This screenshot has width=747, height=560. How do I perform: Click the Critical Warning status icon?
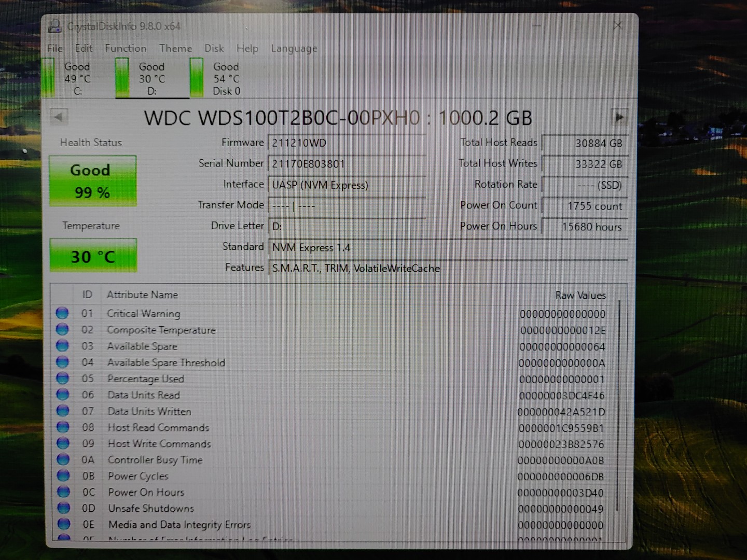pos(62,313)
